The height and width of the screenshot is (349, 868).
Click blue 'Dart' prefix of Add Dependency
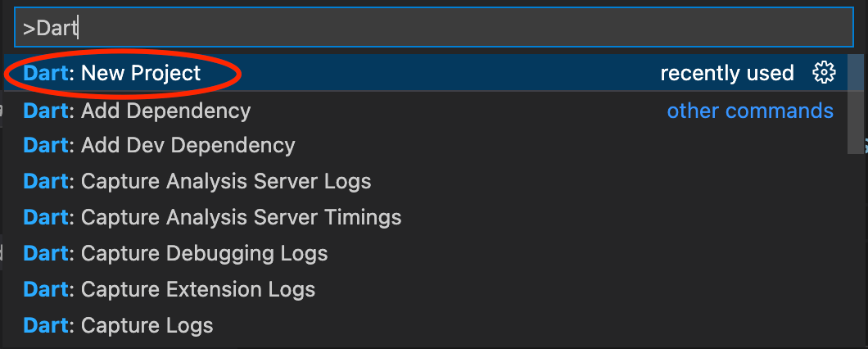click(46, 111)
